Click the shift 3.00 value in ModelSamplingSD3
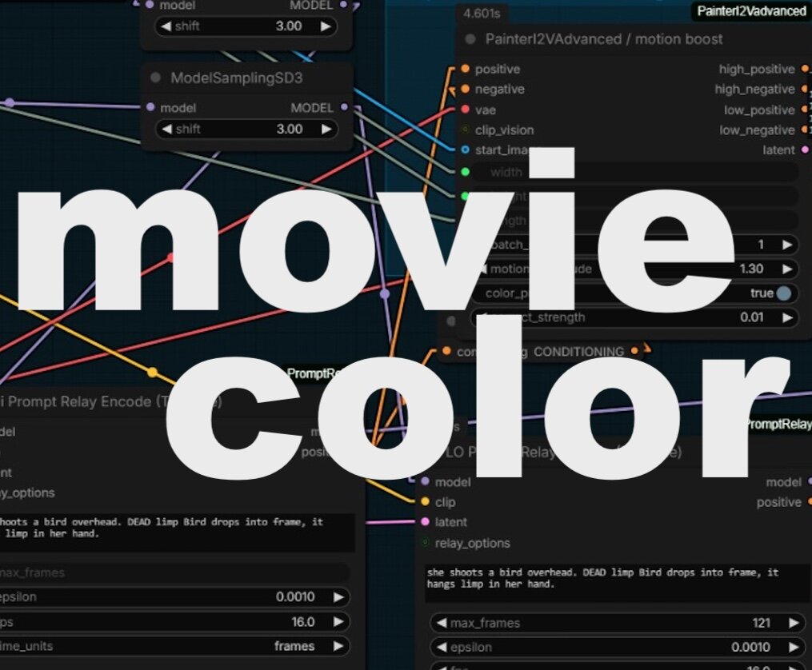This screenshot has height=670, width=812. [290, 129]
